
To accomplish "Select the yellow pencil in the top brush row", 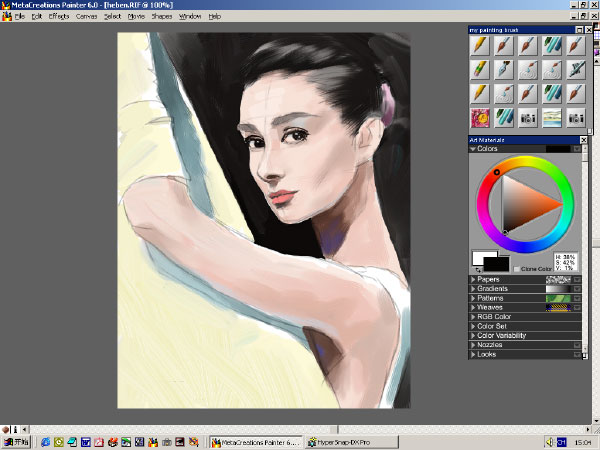I will point(480,46).
